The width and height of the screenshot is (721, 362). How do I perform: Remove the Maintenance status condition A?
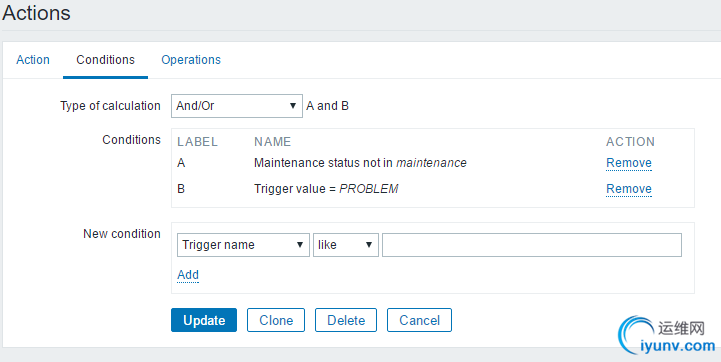629,163
